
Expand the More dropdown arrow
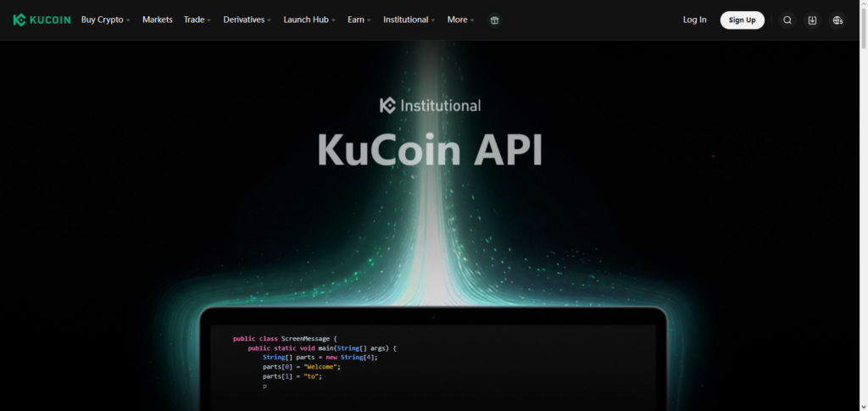pos(472,20)
